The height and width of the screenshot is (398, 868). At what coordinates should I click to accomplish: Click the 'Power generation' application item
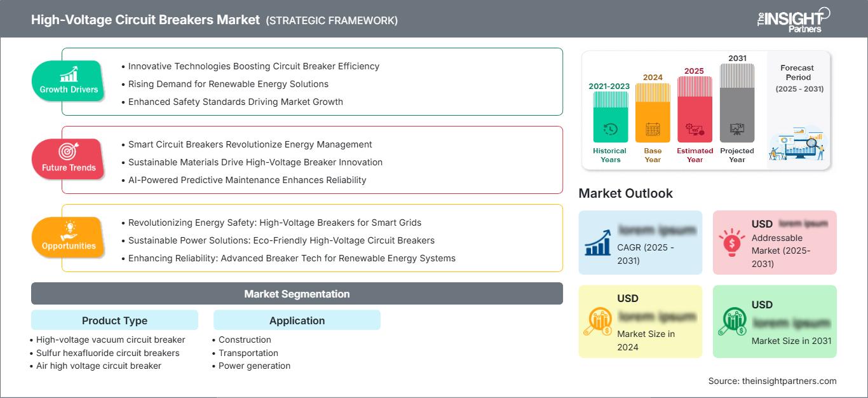point(254,366)
